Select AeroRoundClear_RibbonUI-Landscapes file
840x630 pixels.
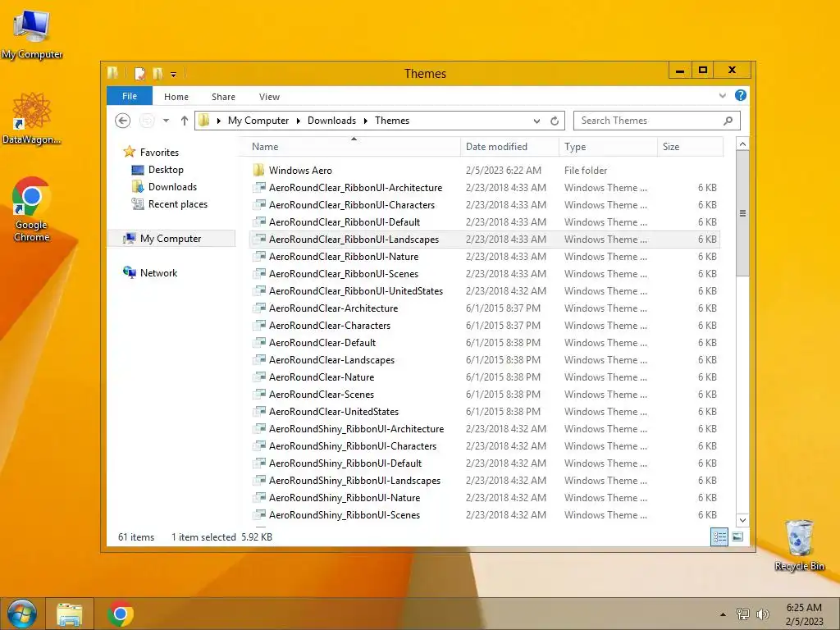(x=485, y=240)
